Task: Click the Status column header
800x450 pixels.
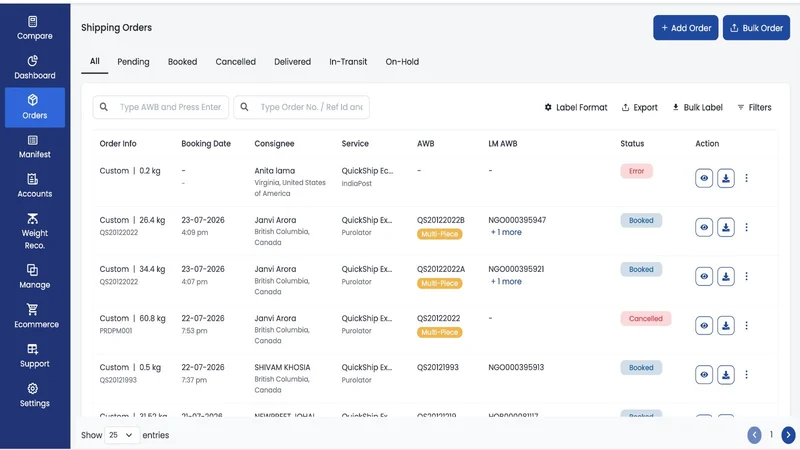Action: (632, 144)
